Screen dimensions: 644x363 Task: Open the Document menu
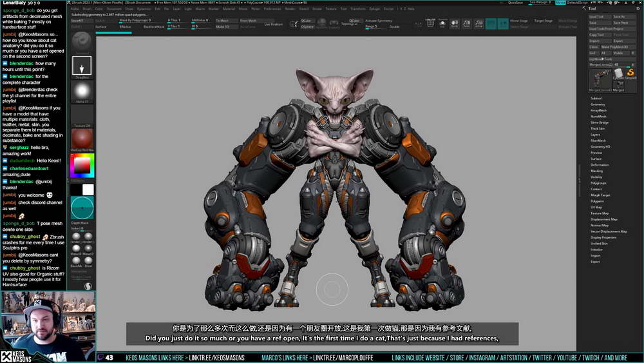pyautogui.click(x=114, y=8)
